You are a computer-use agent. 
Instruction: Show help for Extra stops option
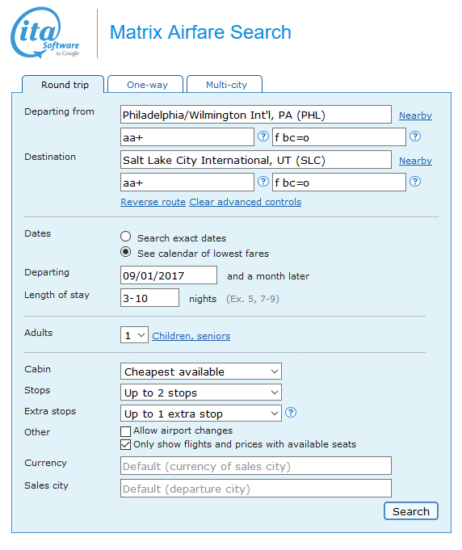click(x=291, y=413)
